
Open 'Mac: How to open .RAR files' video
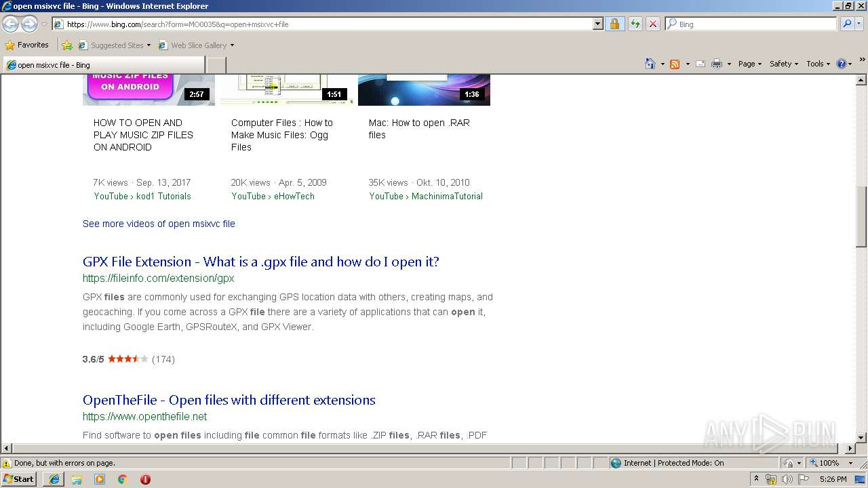(x=419, y=129)
